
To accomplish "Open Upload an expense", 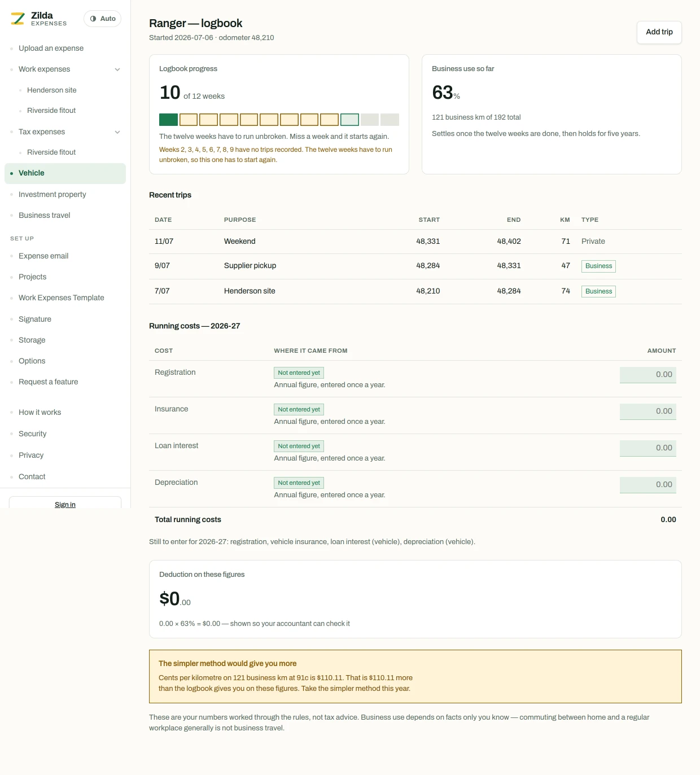I will point(51,49).
